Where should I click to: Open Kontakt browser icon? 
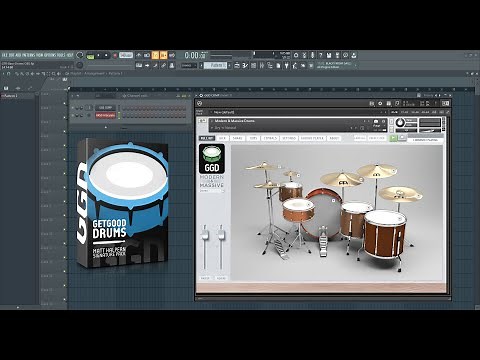(x=372, y=104)
